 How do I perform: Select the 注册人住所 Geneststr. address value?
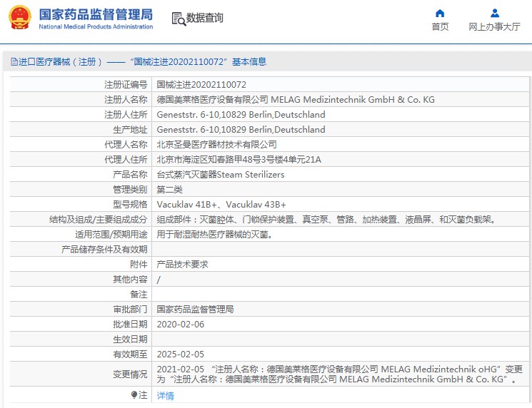point(241,115)
